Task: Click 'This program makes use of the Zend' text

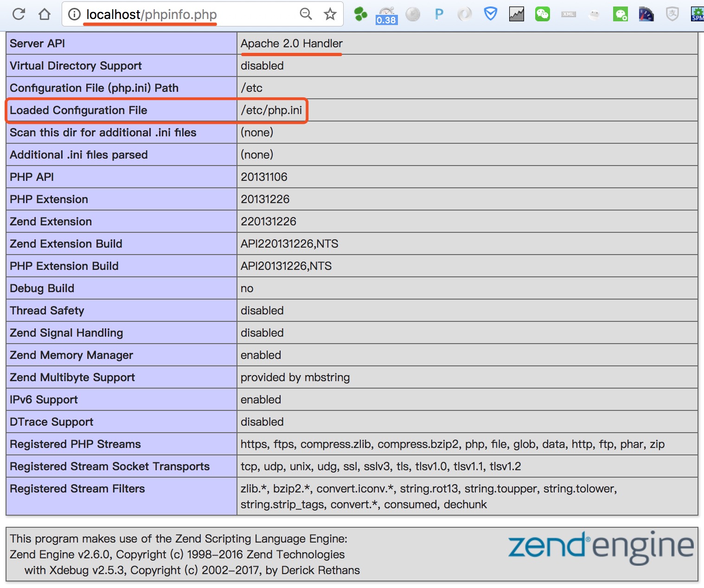Action: (x=179, y=539)
